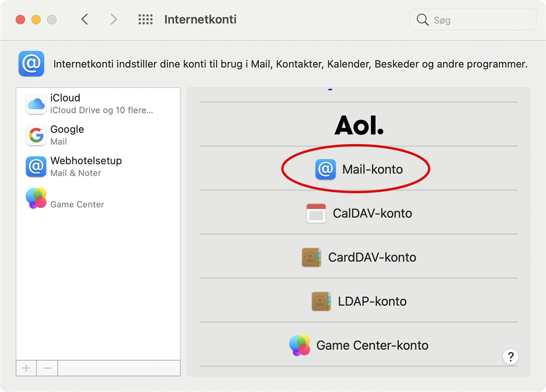This screenshot has width=546, height=392.
Task: Go back with the left chevron
Action: click(x=85, y=19)
